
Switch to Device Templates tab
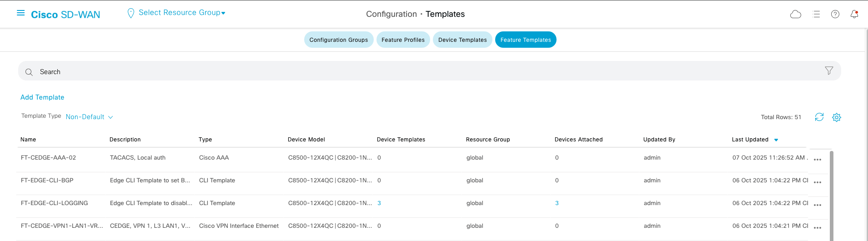(462, 40)
